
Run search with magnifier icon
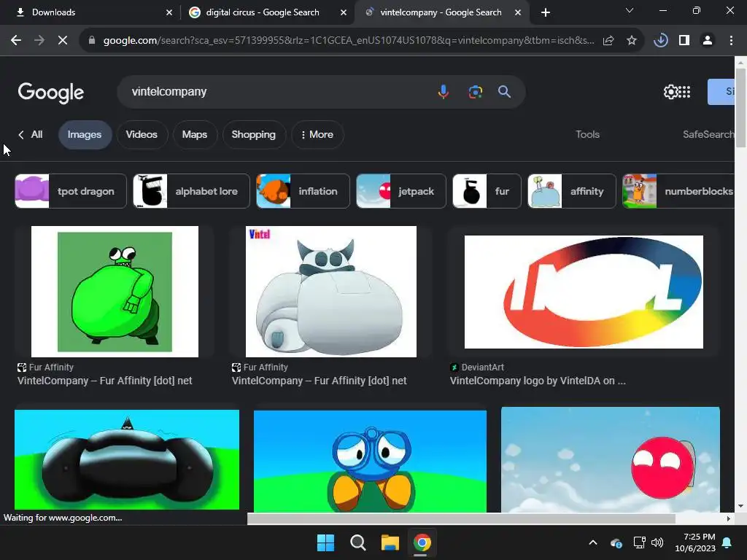(x=504, y=91)
